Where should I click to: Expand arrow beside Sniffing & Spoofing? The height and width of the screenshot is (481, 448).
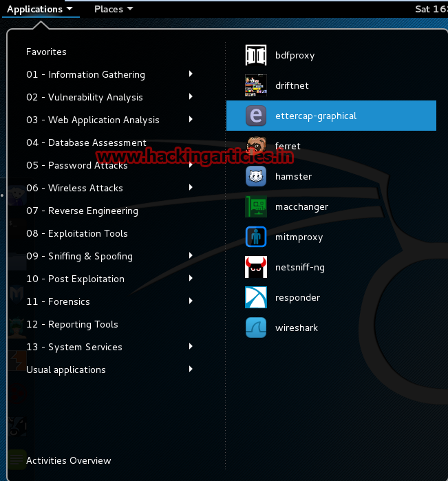191,255
